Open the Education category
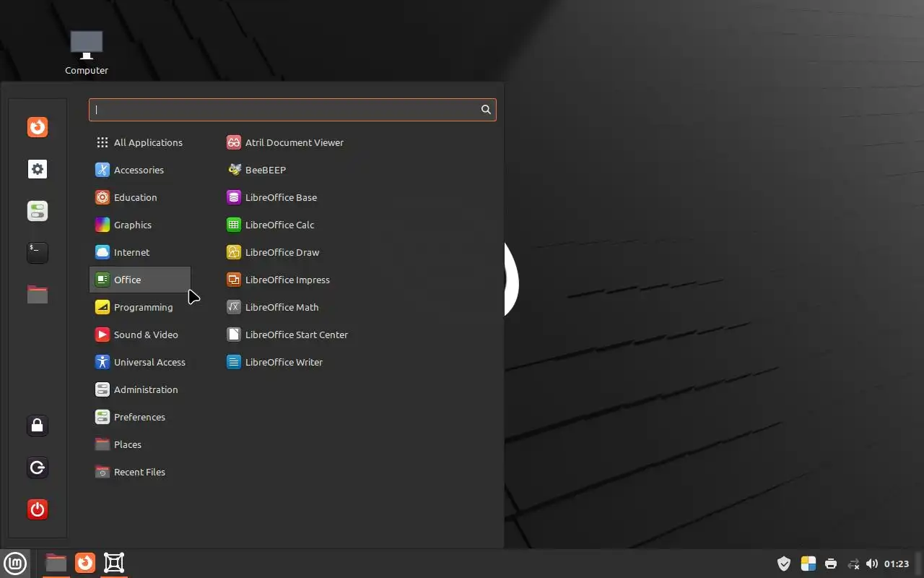This screenshot has width=924, height=578. click(140, 197)
